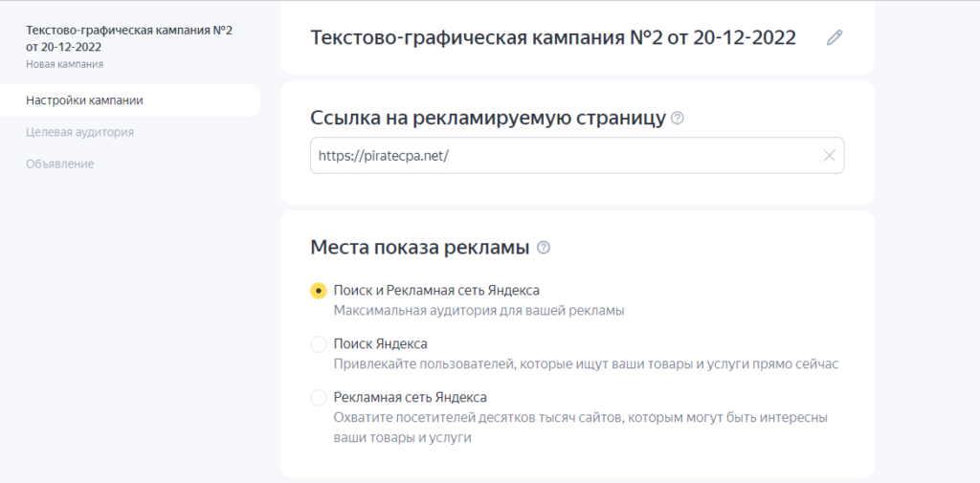
Task: Go to Объявление step in sidebar
Action: 60,165
